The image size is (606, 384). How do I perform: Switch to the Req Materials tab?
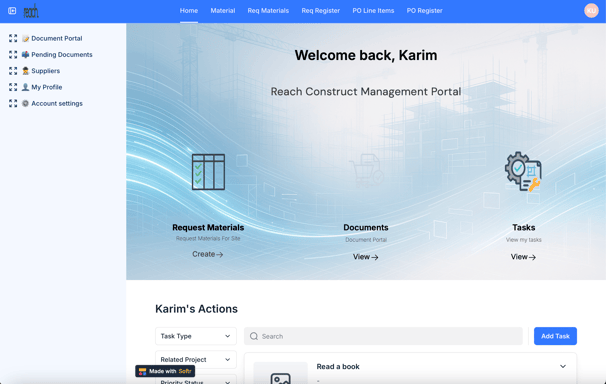(268, 11)
